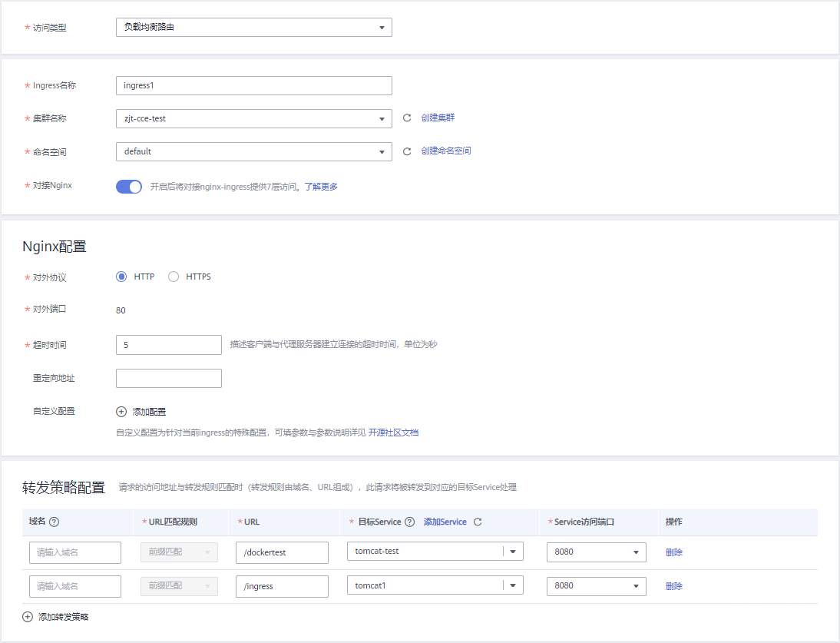This screenshot has height=643, width=840.
Task: Click the plus icon to add custom configuration
Action: (121, 412)
